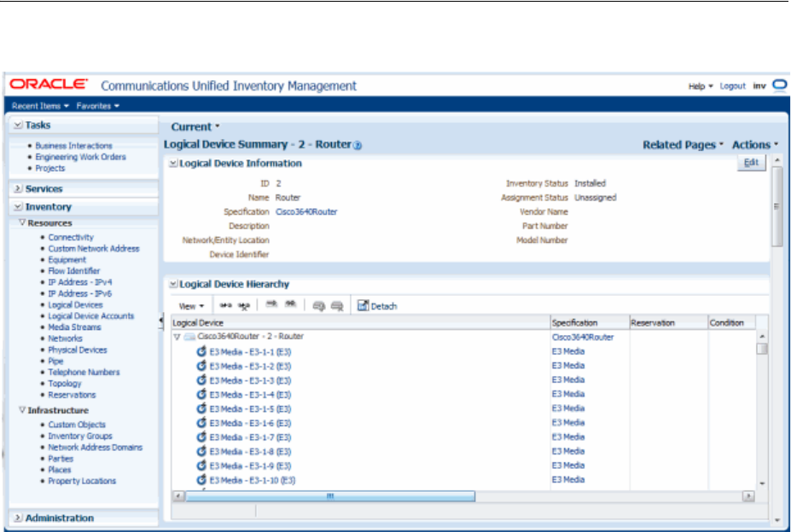
Task: Click the Logout link
Action: (x=732, y=86)
